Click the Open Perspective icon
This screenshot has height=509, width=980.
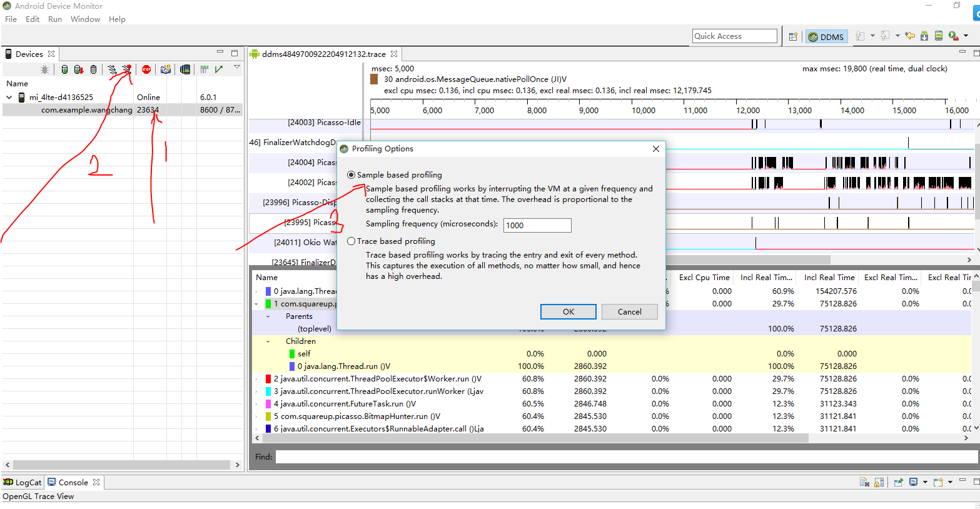tap(793, 36)
